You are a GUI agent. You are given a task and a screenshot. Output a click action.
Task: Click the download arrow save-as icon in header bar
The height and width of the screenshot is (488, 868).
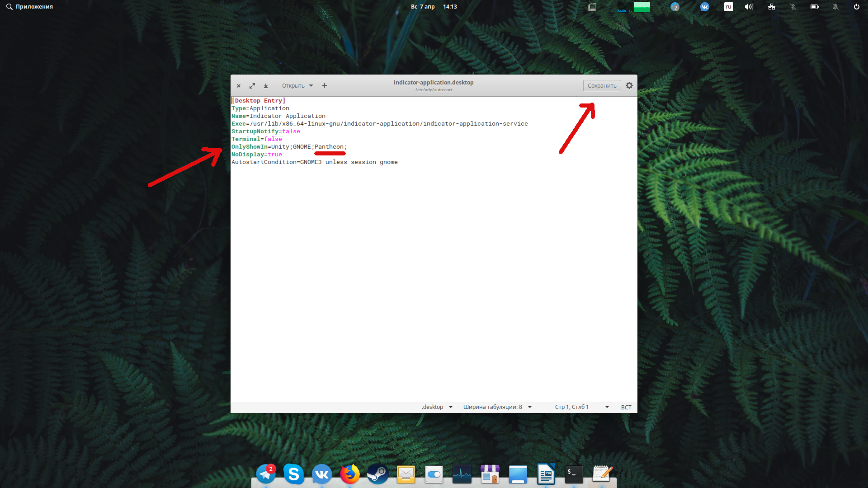(266, 86)
